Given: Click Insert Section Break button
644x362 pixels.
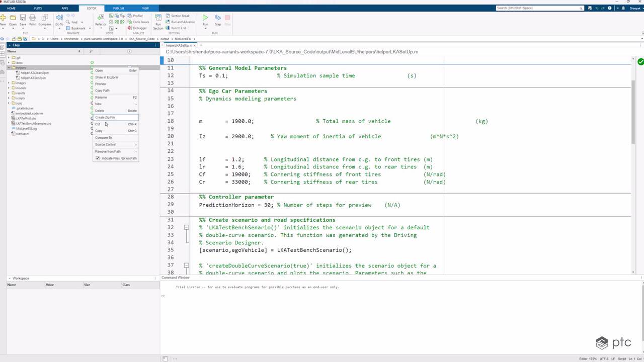Looking at the screenshot, I should pyautogui.click(x=180, y=16).
